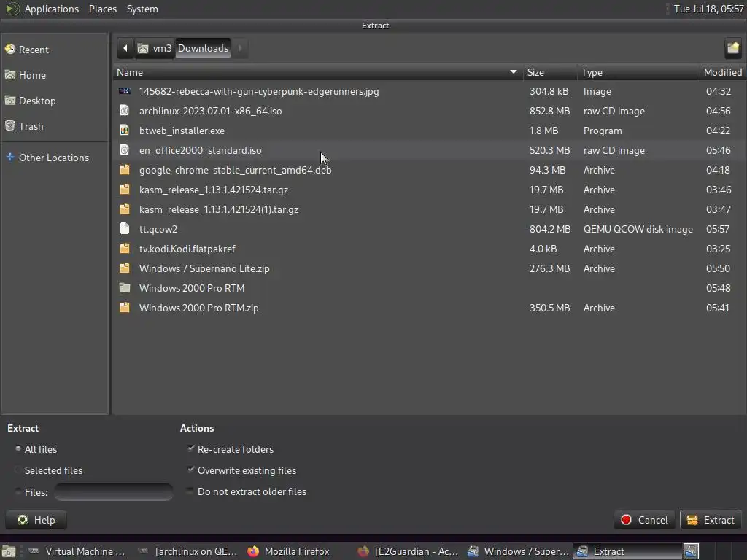Enable Do not extract older files
Viewport: 747px width, 560px height.
point(190,491)
